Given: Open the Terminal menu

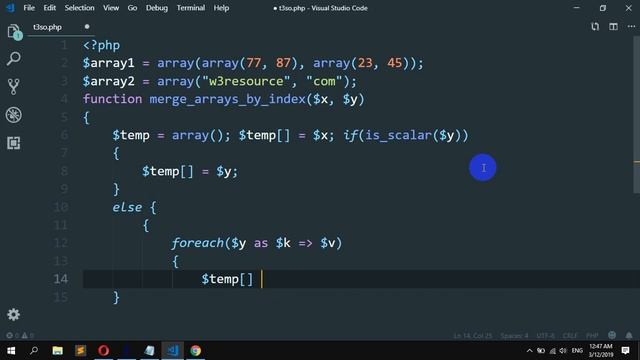Looking at the screenshot, I should (191, 8).
